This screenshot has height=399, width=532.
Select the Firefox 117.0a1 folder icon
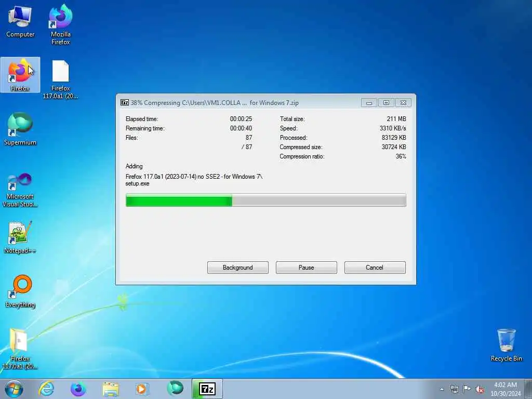coord(19,349)
